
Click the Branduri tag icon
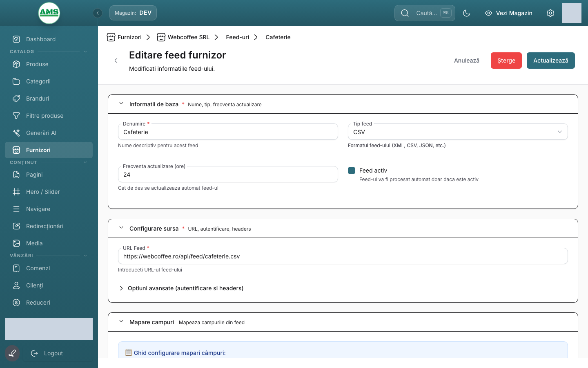point(16,99)
